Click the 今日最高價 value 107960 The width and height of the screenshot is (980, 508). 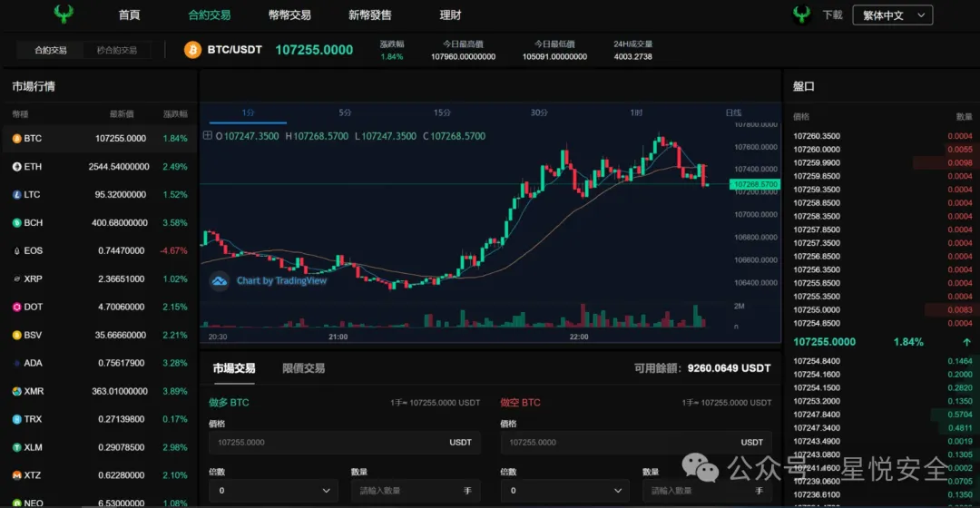[x=463, y=56]
